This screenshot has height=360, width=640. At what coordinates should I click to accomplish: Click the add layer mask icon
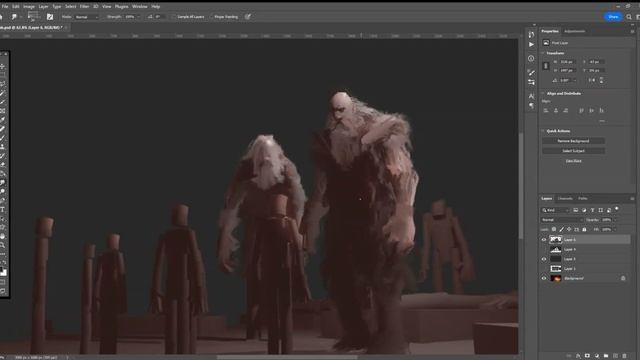coord(587,356)
